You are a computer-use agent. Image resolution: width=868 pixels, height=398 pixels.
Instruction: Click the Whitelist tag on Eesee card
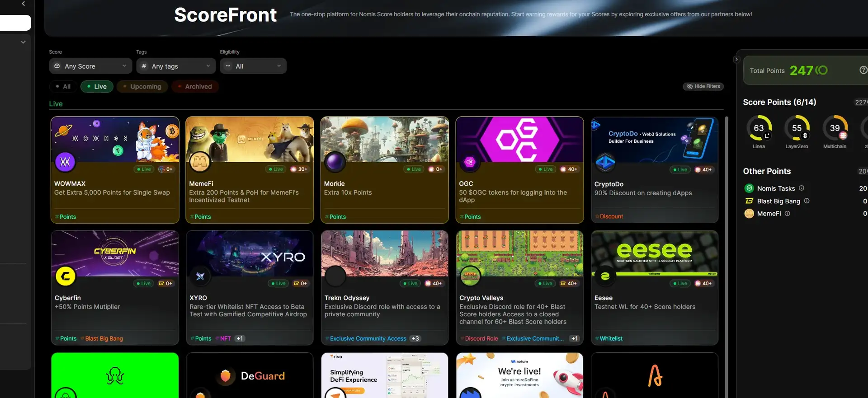coord(611,339)
